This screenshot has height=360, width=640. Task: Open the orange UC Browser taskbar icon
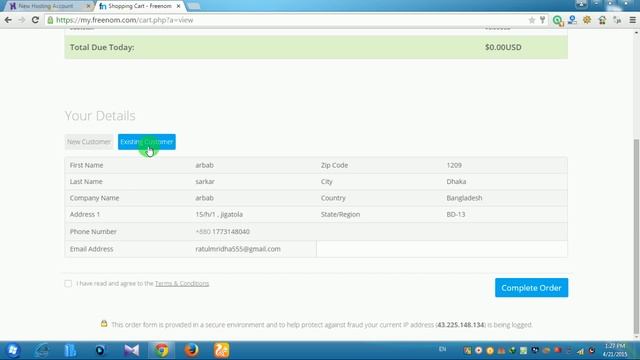tap(222, 350)
